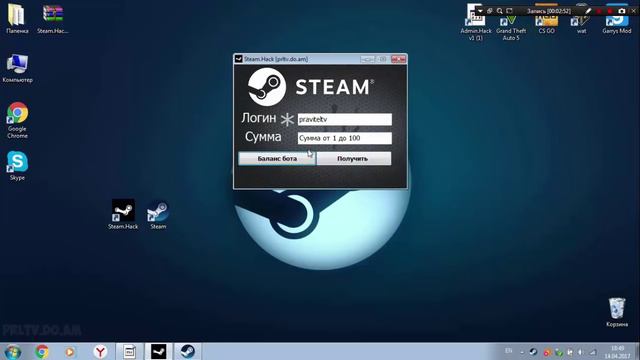Viewport: 640px width, 360px height.
Task: Close the recording toolbar with X
Action: tap(633, 11)
